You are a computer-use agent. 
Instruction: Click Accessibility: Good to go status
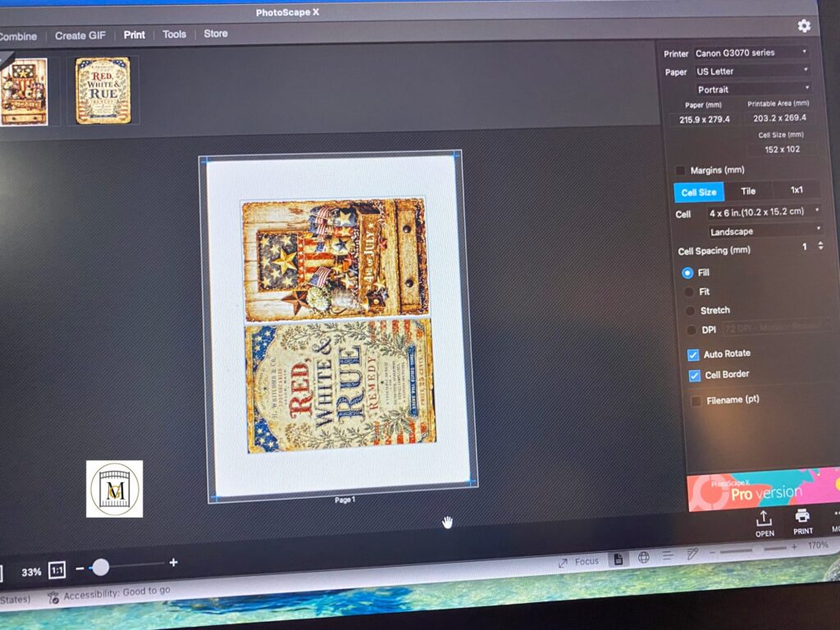point(109,594)
